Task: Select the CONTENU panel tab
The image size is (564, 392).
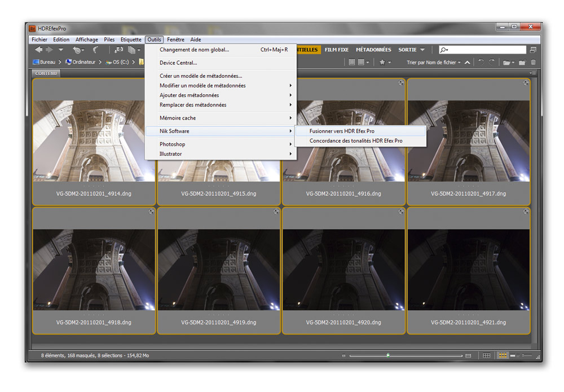Action: (46, 73)
